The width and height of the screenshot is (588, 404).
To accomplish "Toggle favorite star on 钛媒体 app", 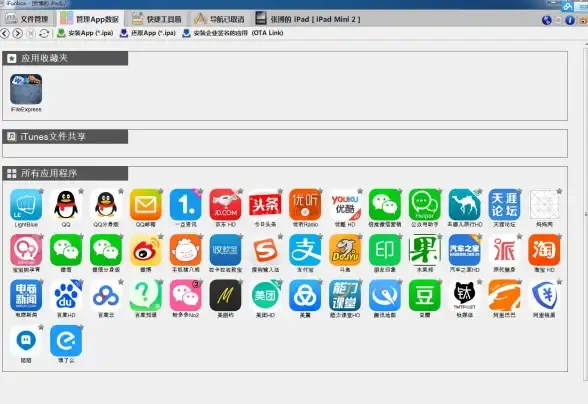I will [480, 282].
